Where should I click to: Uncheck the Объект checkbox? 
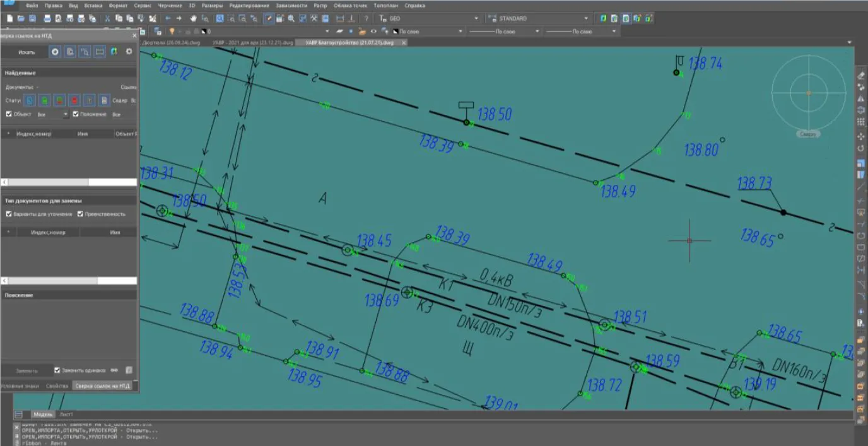[9, 114]
